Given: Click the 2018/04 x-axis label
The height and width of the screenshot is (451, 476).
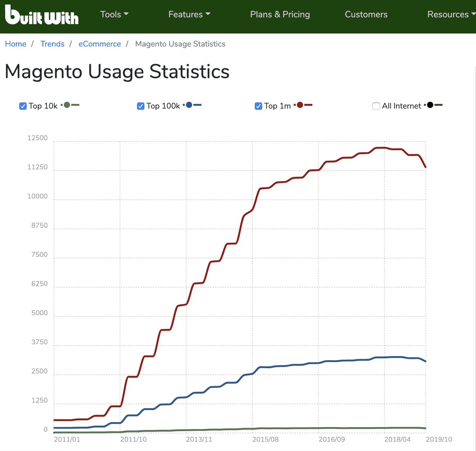Looking at the screenshot, I should point(397,440).
